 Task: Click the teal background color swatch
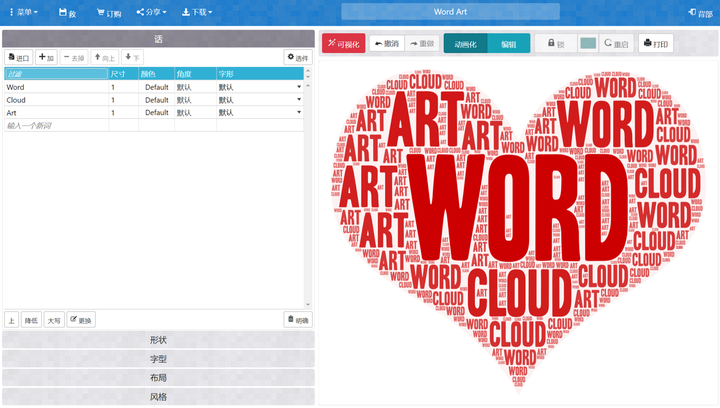(588, 44)
